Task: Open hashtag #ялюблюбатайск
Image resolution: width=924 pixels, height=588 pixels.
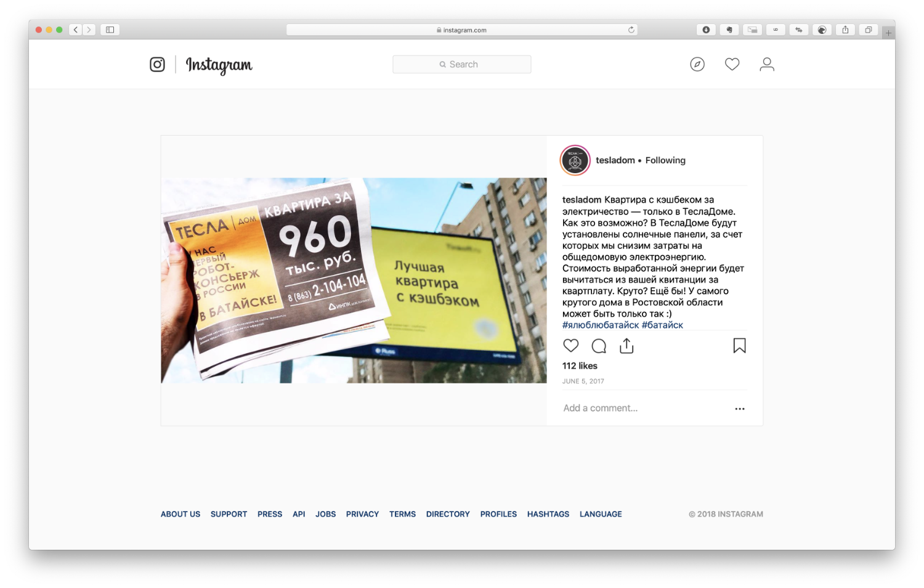Action: pos(601,325)
